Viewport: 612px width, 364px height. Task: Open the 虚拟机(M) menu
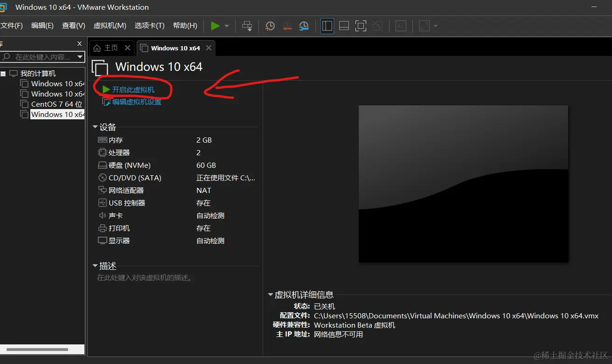coord(110,26)
